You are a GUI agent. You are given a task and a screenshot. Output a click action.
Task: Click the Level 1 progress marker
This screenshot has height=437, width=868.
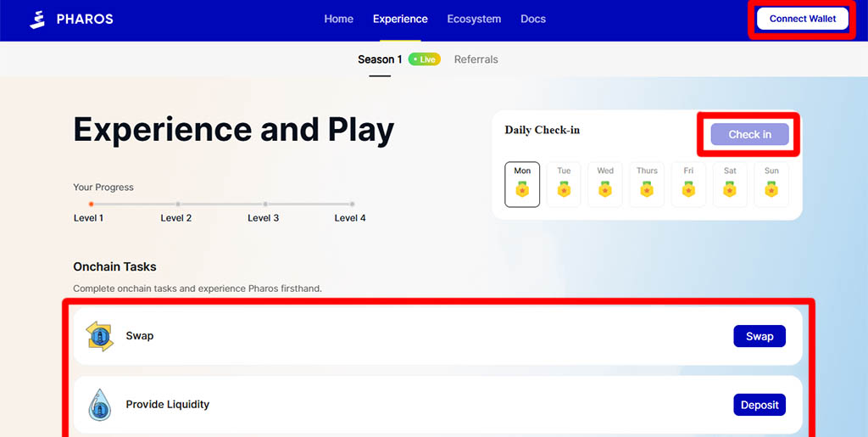[x=92, y=204]
